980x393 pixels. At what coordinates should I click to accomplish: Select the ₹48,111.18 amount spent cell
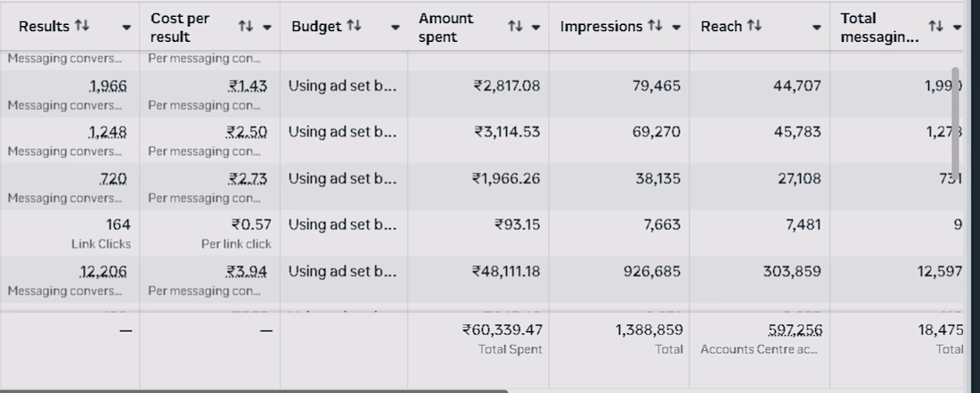[x=506, y=271]
